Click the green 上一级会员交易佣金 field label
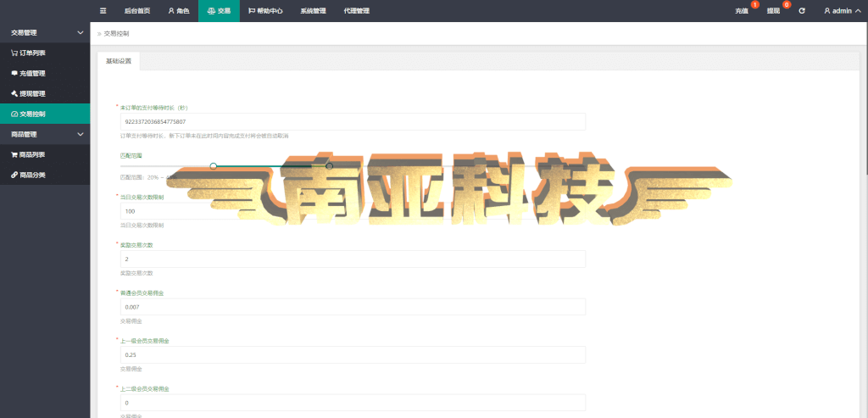 (x=144, y=341)
